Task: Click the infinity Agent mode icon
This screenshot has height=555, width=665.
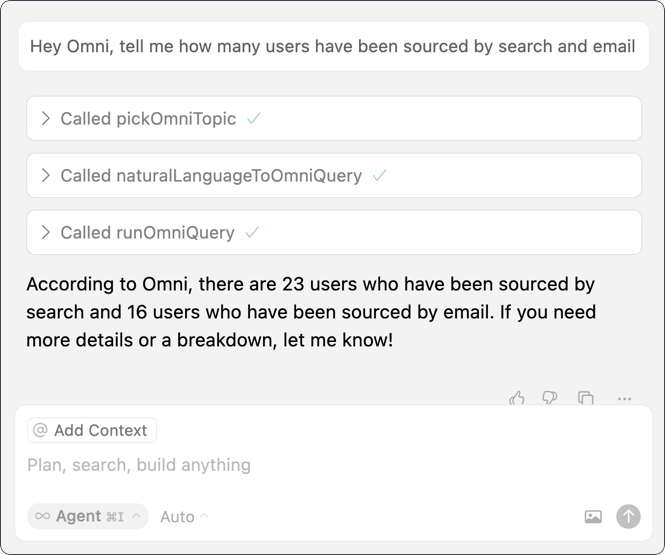Action: (42, 516)
